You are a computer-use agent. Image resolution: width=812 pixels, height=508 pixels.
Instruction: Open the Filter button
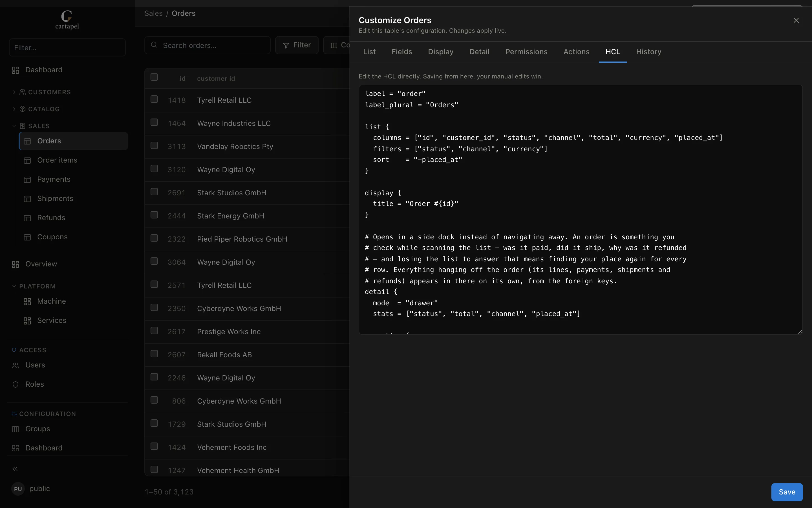click(x=297, y=45)
